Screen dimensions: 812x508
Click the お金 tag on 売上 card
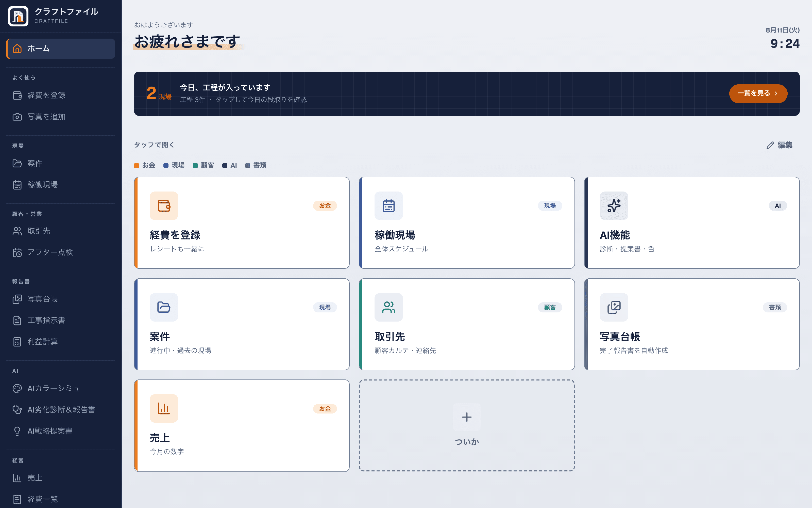[325, 408]
